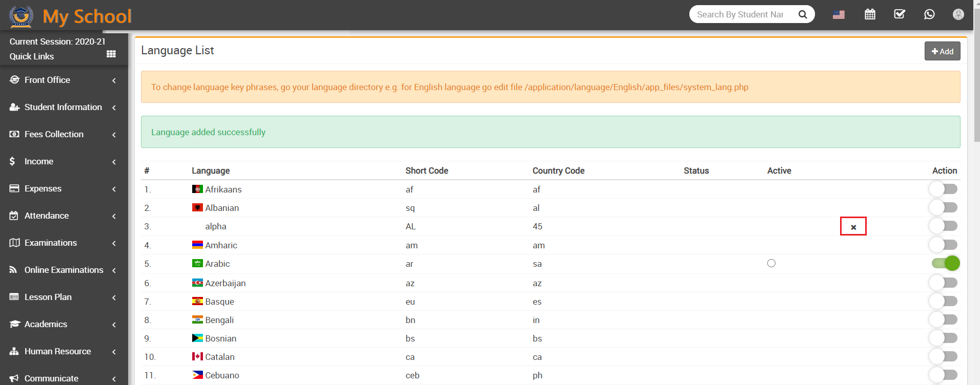Screen dimensions: 980x385
Task: Click the calendar icon in top bar
Action: 870,14
